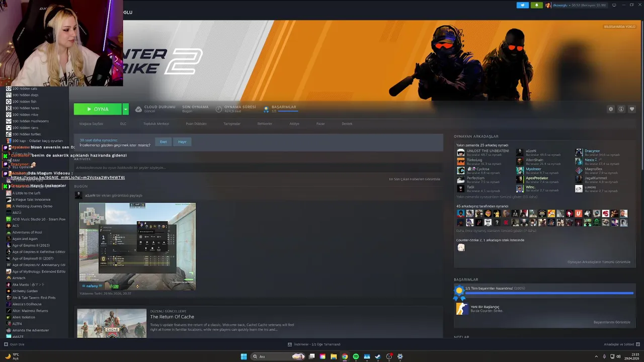
Task: Open the Puan Dükkânı tab
Action: (196, 124)
